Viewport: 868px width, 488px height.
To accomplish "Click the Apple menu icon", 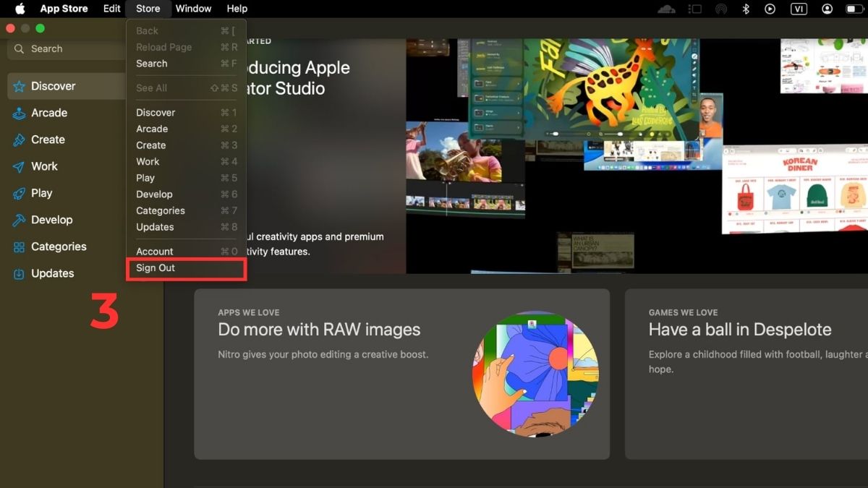I will [19, 9].
